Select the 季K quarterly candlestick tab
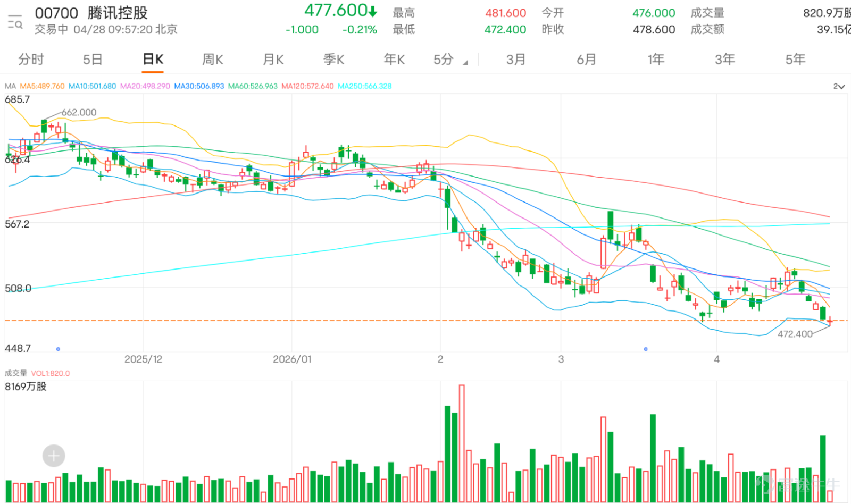Viewport: 851px width, 504px height. pyautogui.click(x=334, y=60)
